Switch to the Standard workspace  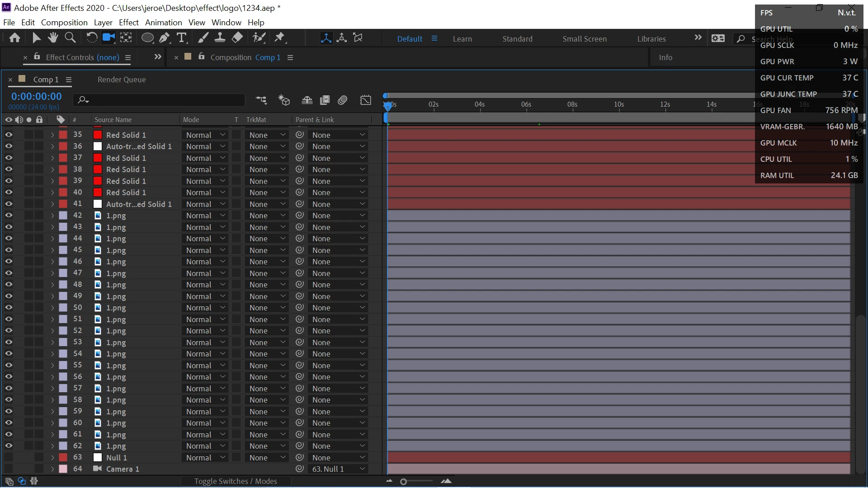point(517,39)
